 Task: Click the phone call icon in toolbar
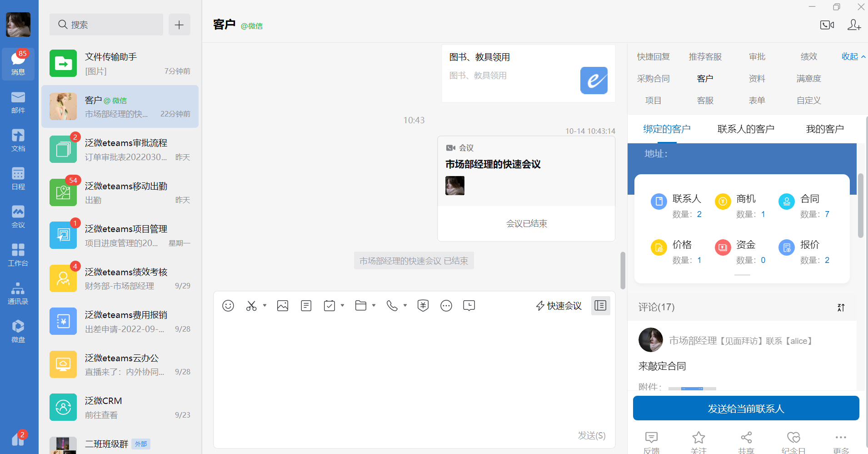coord(392,306)
